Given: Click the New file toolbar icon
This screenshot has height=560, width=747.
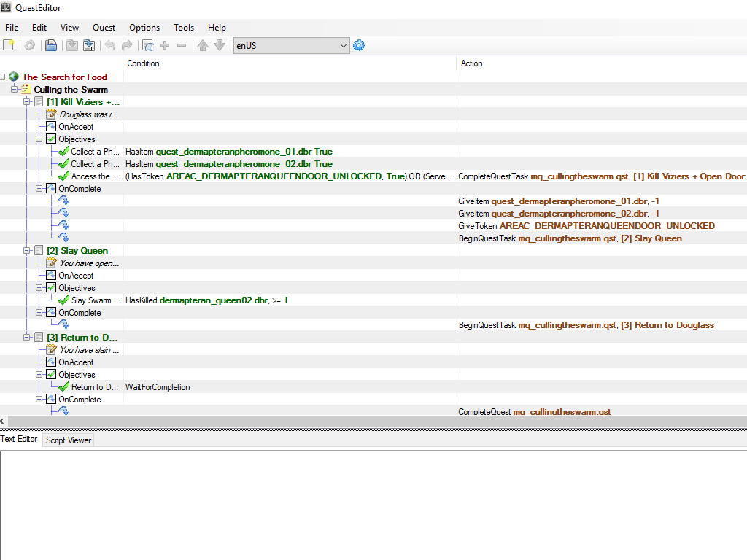Looking at the screenshot, I should 9,45.
